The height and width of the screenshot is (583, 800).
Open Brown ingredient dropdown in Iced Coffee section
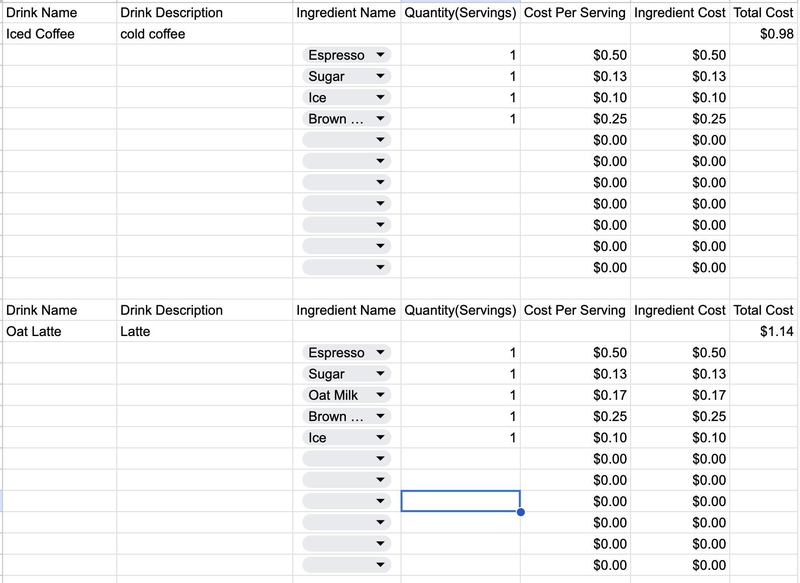[x=380, y=119]
